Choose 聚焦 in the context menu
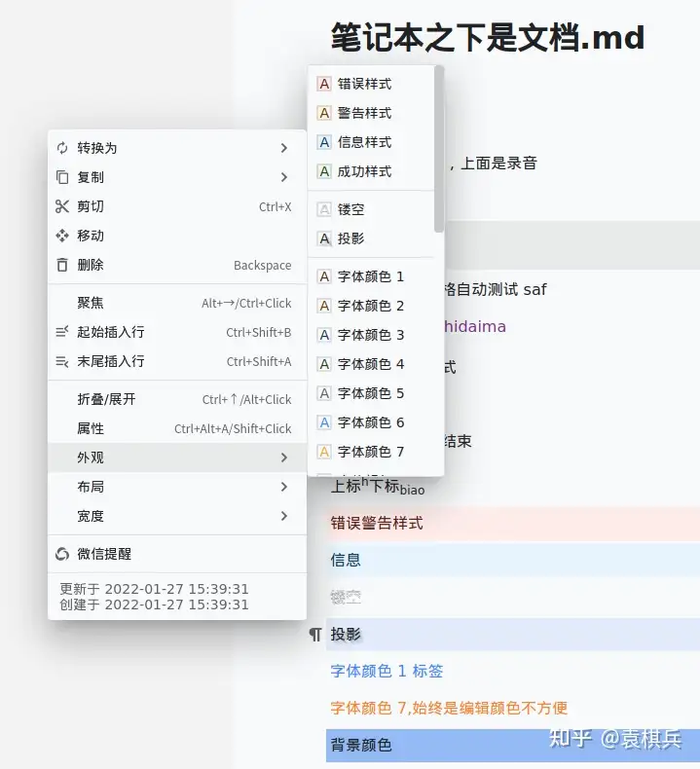Viewport: 700px width, 769px height. [177, 303]
